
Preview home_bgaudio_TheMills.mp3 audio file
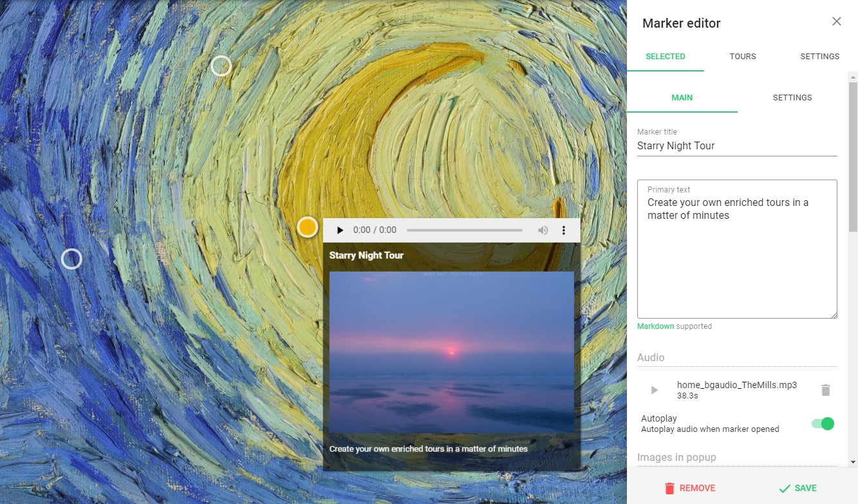coord(655,390)
